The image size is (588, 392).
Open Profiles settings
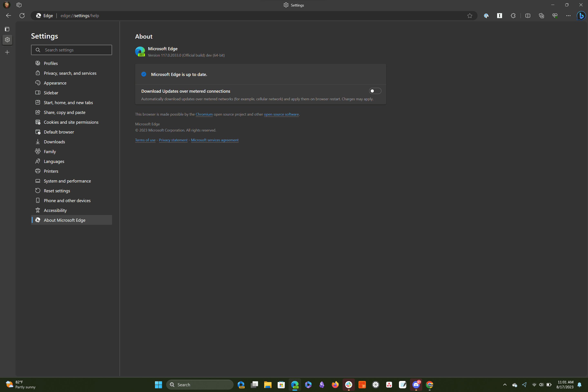coord(71,63)
